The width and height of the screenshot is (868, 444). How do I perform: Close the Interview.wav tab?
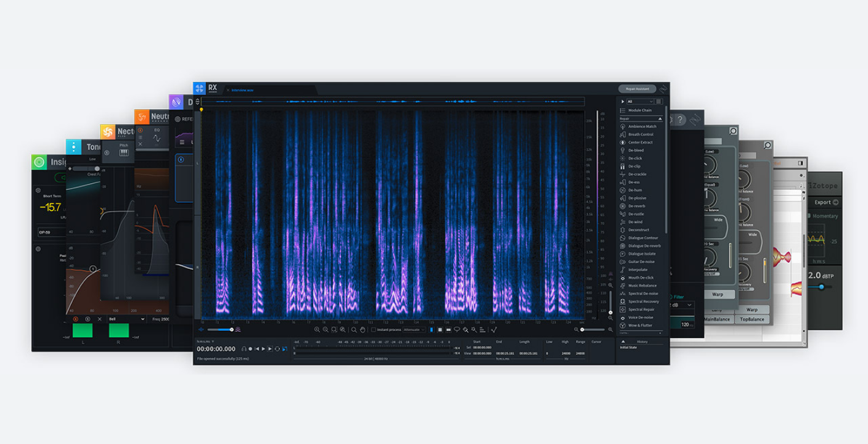click(x=227, y=90)
